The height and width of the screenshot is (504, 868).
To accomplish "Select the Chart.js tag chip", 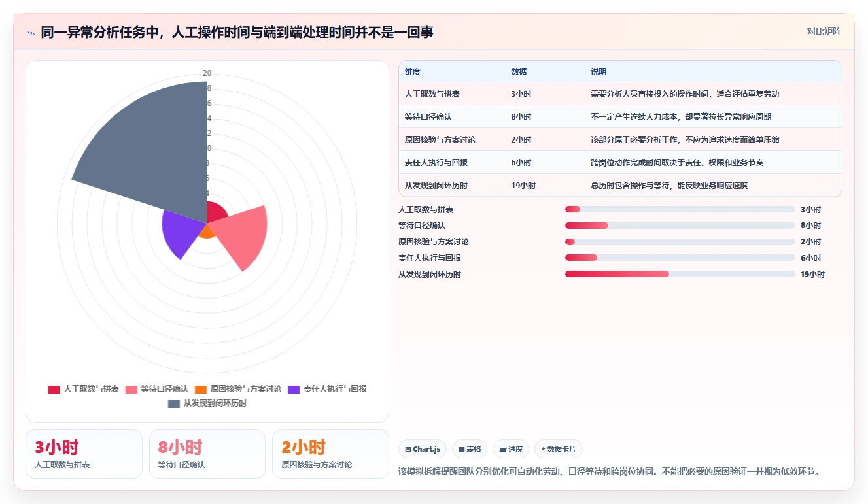I will 423,449.
